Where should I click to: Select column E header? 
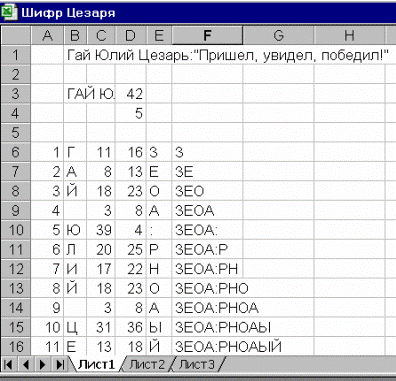pyautogui.click(x=159, y=36)
